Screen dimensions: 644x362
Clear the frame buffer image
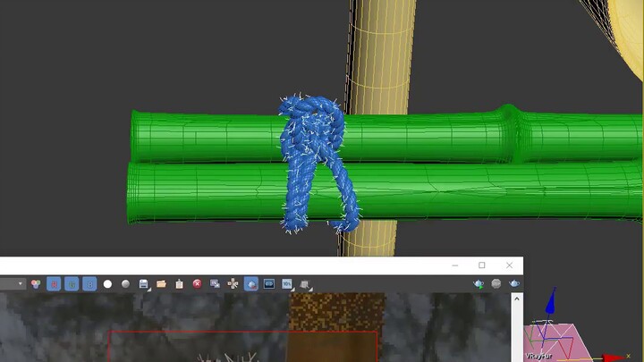[x=197, y=284]
